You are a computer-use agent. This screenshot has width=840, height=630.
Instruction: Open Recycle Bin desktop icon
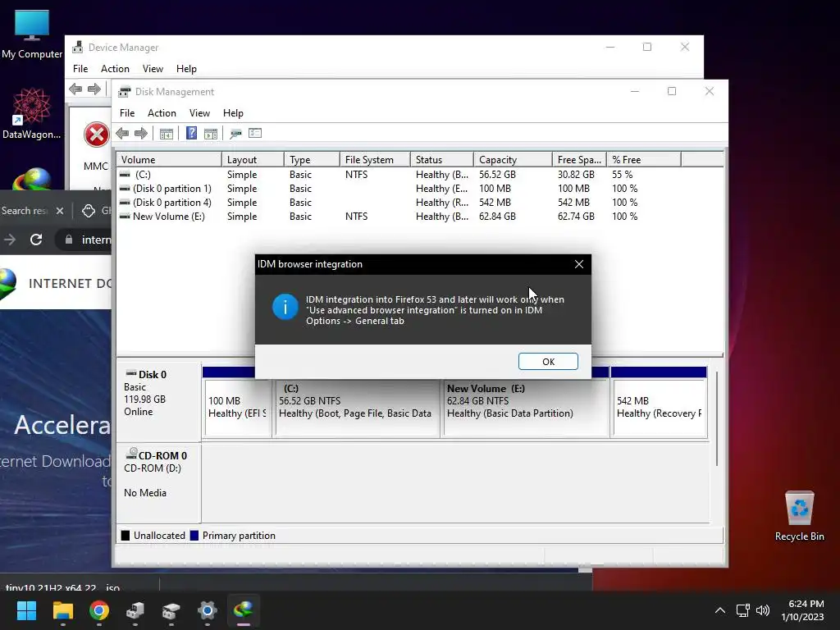coord(799,517)
